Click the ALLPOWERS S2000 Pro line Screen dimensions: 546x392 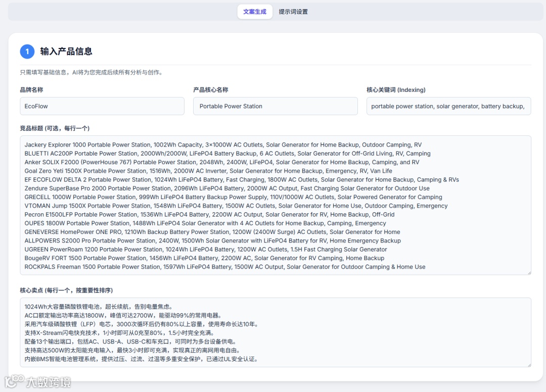[x=213, y=240]
